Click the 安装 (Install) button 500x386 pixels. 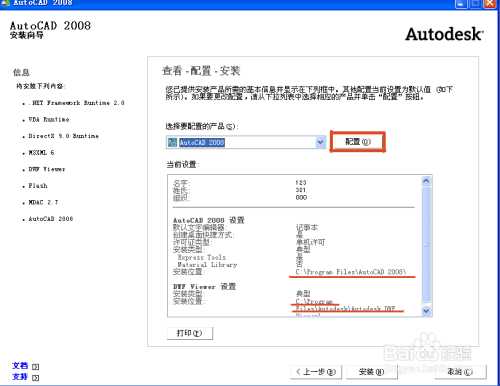pos(372,372)
